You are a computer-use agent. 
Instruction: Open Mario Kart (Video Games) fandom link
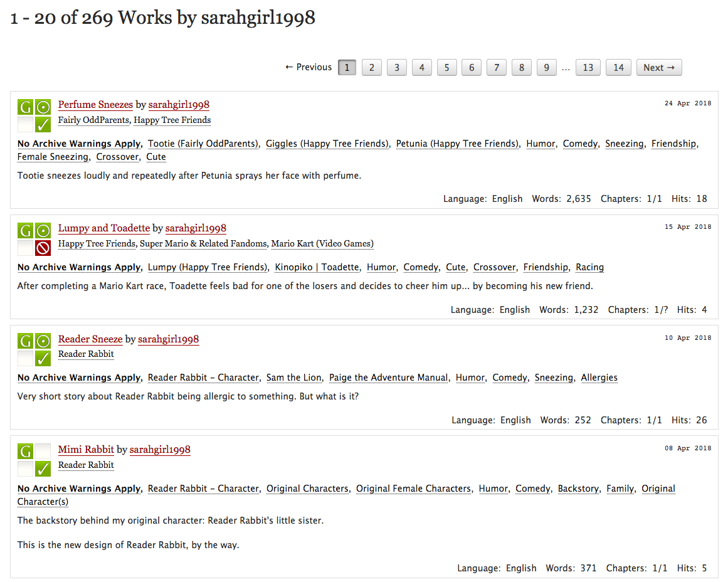click(x=322, y=243)
